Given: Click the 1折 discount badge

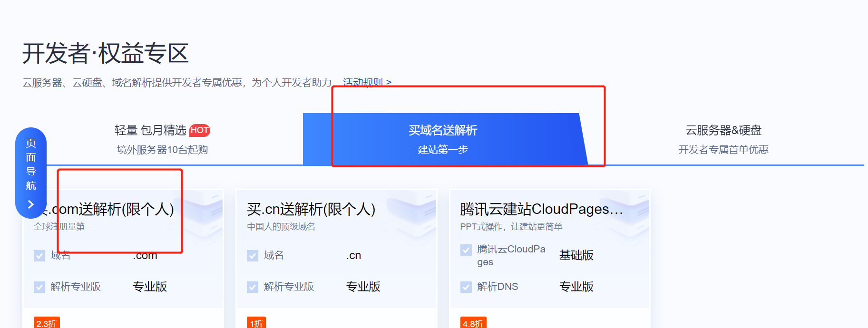Looking at the screenshot, I should coord(256,323).
